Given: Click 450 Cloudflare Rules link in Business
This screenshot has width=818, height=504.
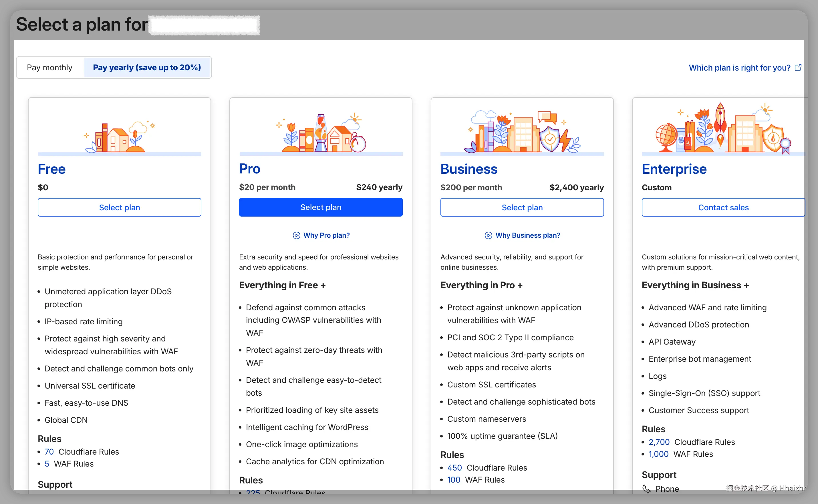Looking at the screenshot, I should (454, 468).
